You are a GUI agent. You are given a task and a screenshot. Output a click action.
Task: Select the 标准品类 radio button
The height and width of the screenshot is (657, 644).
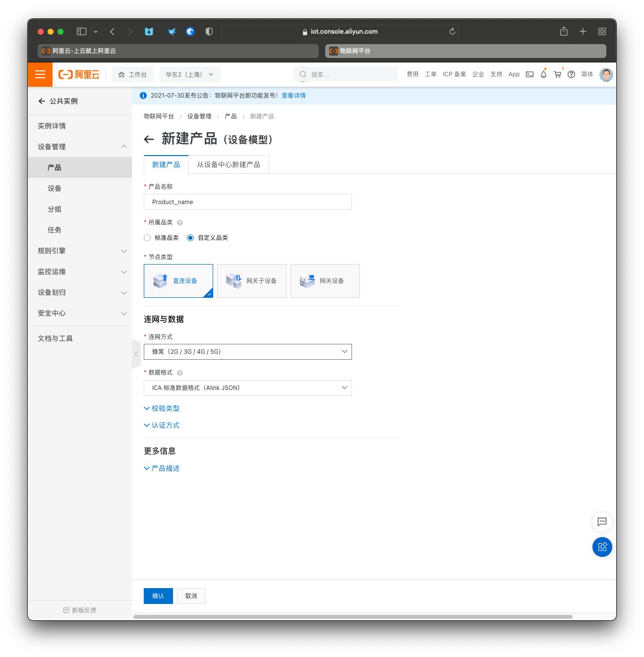click(x=147, y=238)
